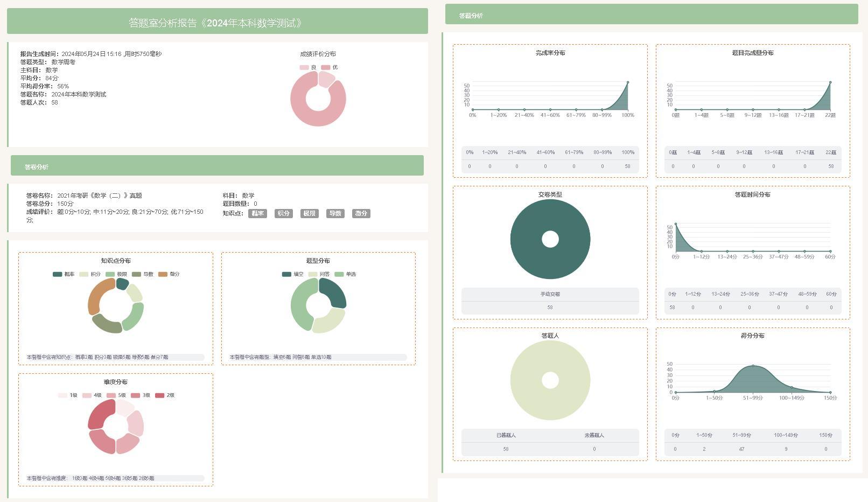
Task: Click the 22题 data point in 题目完成量分布
Action: pyautogui.click(x=830, y=82)
